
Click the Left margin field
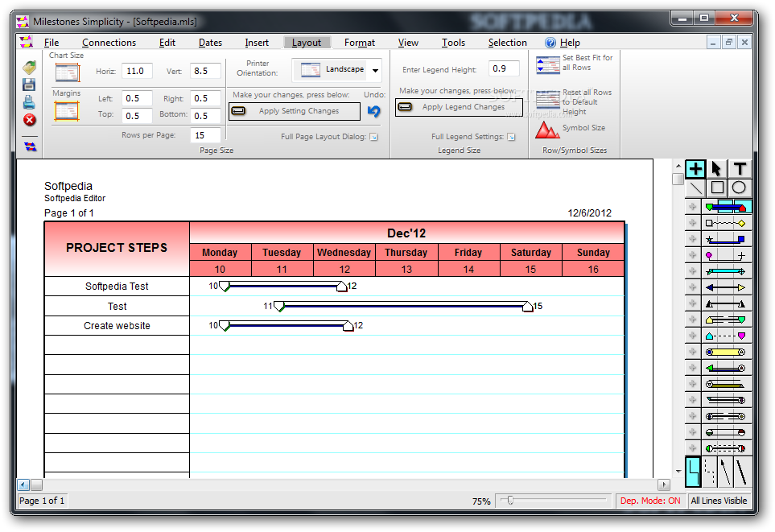click(137, 98)
